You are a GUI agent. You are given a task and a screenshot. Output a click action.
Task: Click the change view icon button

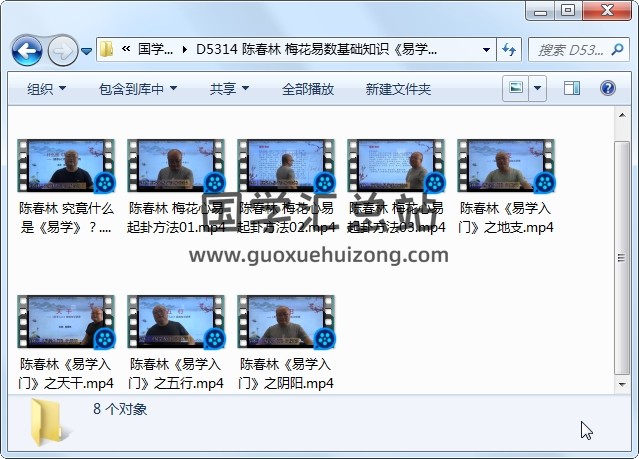[x=516, y=89]
